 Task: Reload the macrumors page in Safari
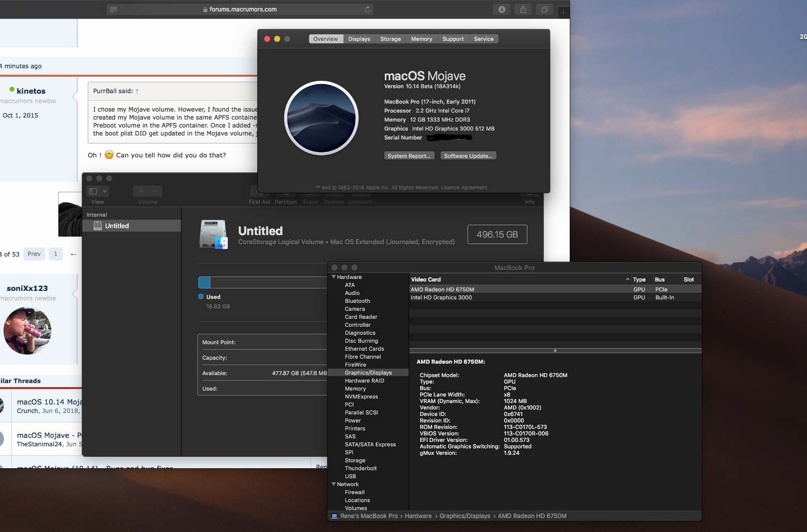[x=367, y=9]
